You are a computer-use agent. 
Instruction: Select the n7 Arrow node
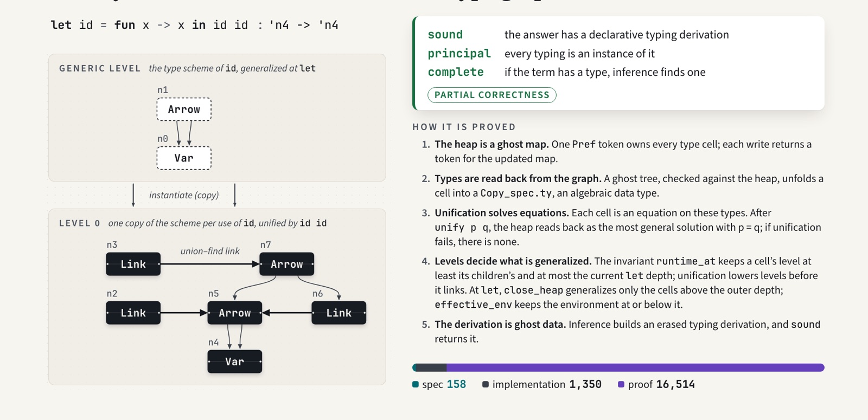click(287, 264)
